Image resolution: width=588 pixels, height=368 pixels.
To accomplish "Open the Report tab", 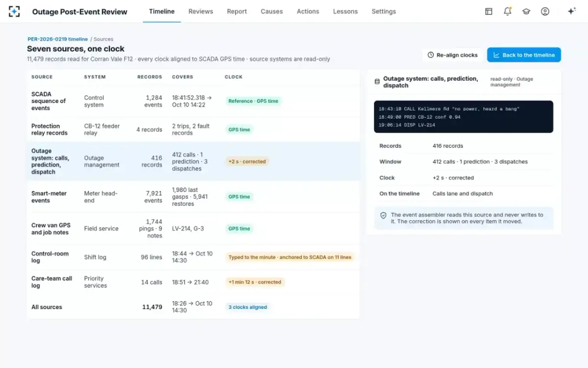I will 237,11.
